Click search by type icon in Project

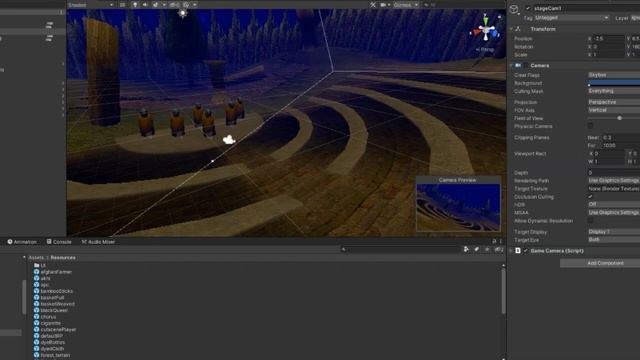[x=466, y=249]
